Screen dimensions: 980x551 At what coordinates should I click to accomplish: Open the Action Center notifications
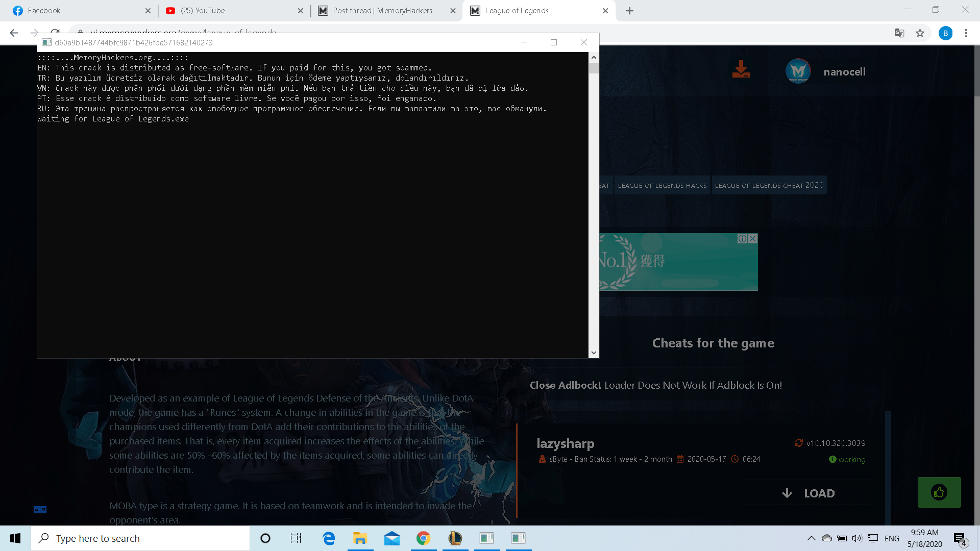(x=960, y=538)
